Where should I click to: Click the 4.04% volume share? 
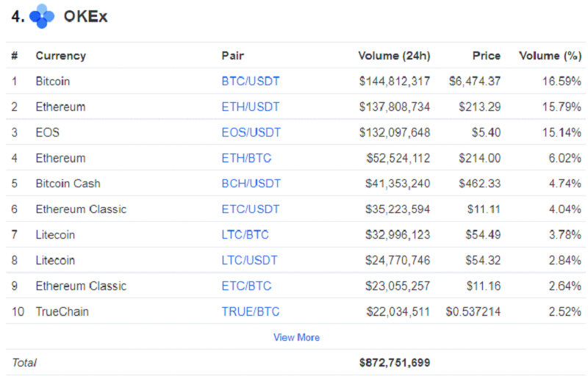tap(565, 209)
